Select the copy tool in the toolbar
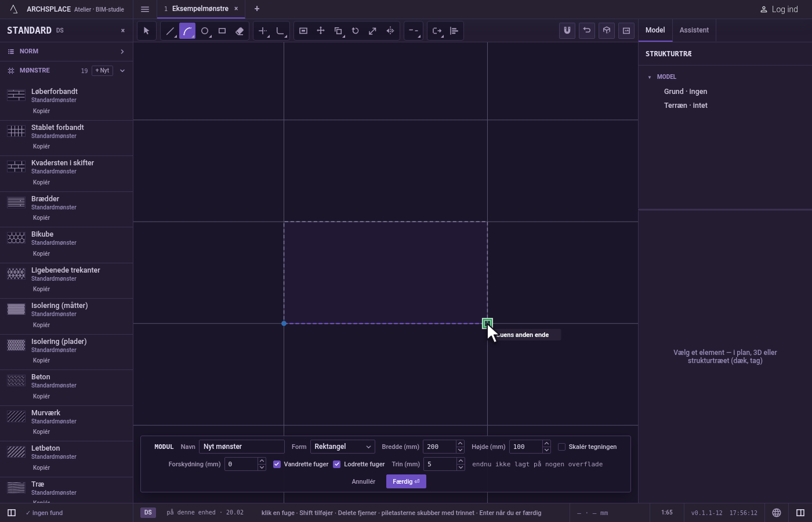This screenshot has height=522, width=812. click(338, 31)
